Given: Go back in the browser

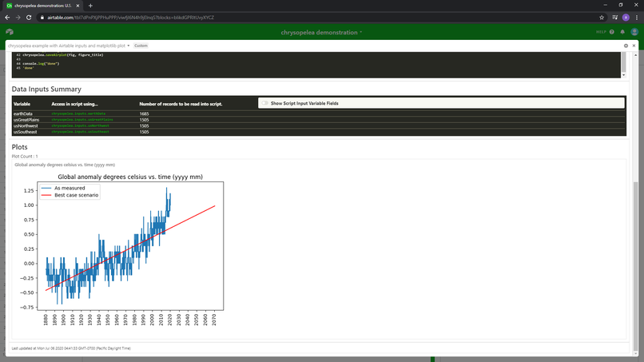Looking at the screenshot, I should (7, 18).
